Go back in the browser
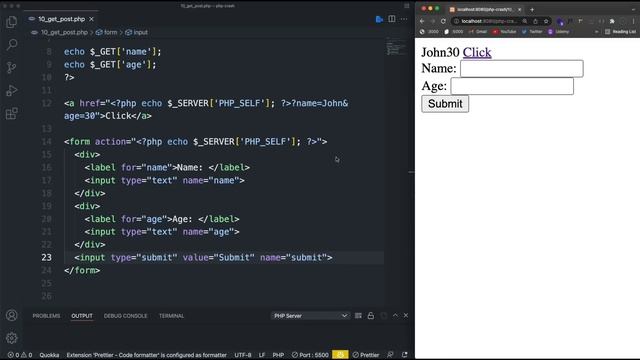Viewport: 640px width, 360px height. [x=422, y=21]
